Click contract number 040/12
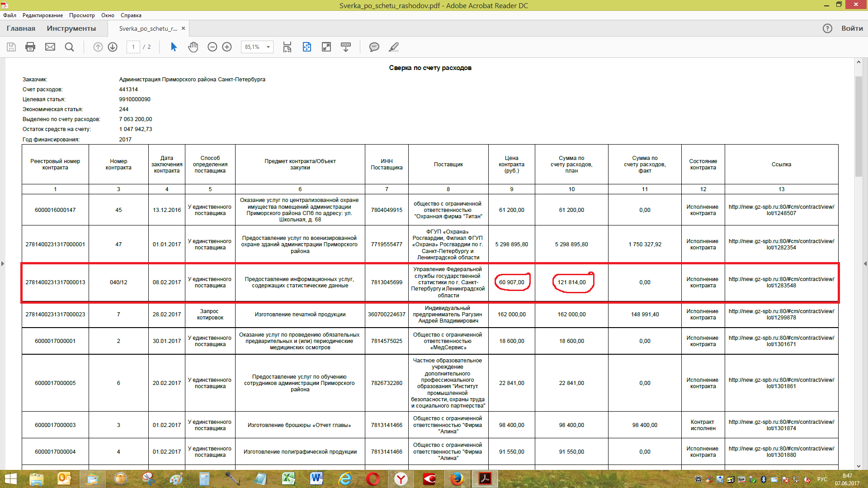 (x=118, y=282)
